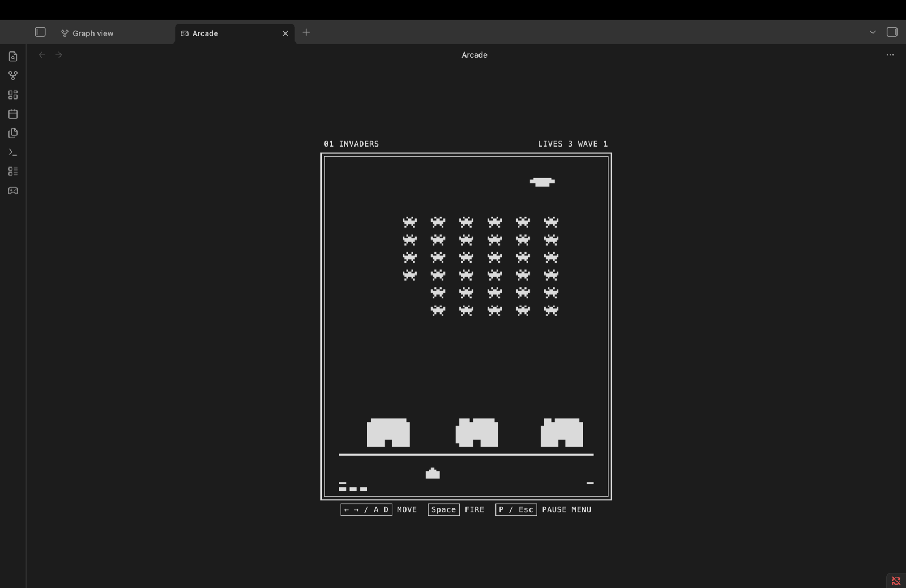The image size is (906, 588).
Task: Click the "P / Esc" key hint box
Action: click(x=516, y=509)
